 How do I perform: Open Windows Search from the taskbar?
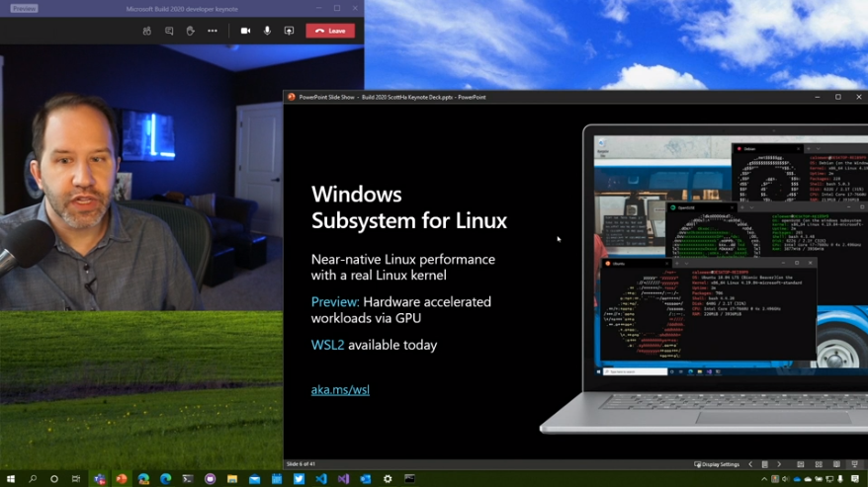(x=33, y=479)
